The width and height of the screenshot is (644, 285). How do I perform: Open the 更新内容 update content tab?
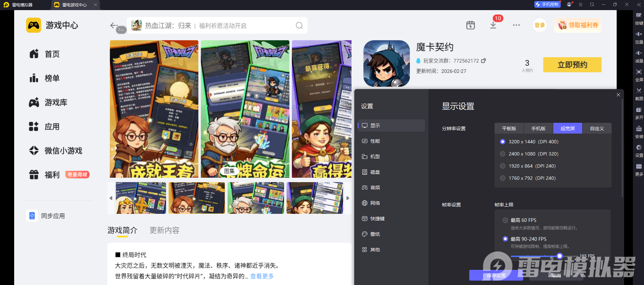point(165,230)
